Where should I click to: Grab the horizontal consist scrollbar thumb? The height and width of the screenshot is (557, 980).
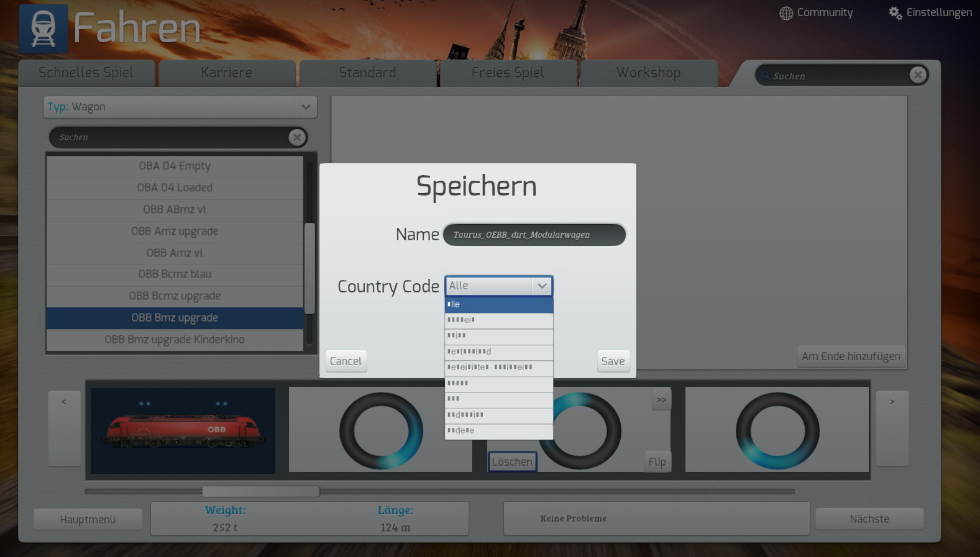260,491
